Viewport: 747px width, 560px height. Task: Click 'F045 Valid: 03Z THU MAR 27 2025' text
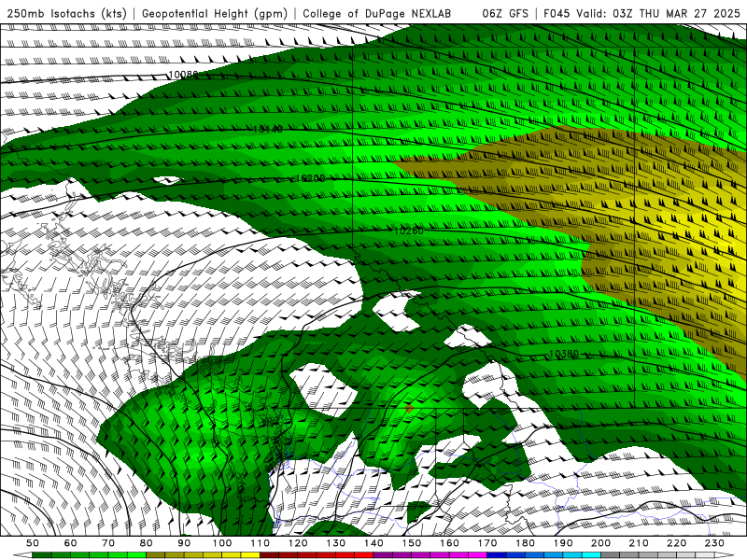(x=641, y=13)
